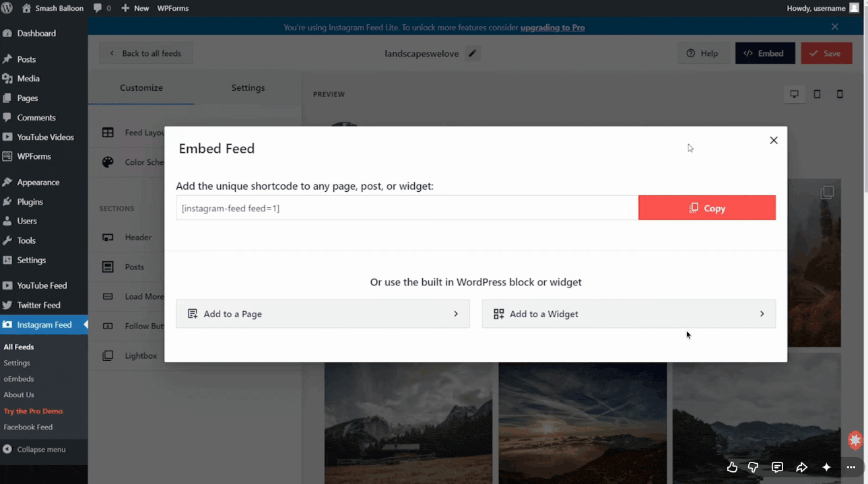Open oEmbeds submenu item
This screenshot has height=484, width=868.
coord(19,379)
